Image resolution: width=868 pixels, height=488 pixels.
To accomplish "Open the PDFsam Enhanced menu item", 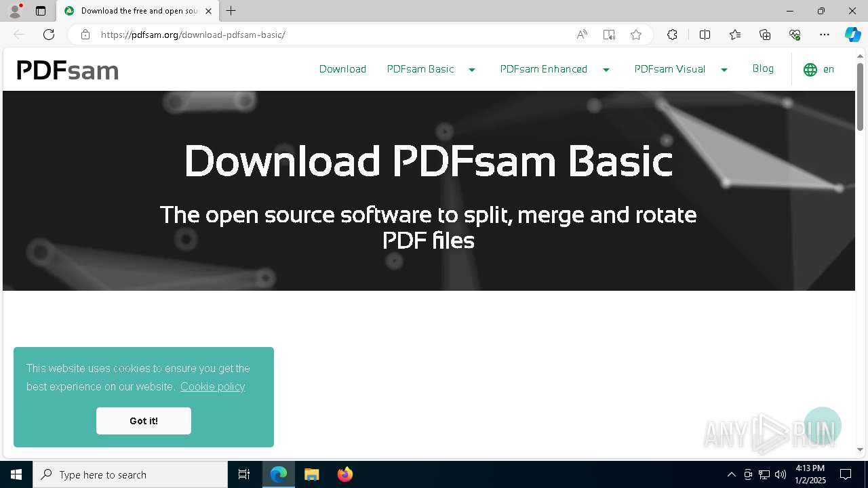I will pos(544,69).
